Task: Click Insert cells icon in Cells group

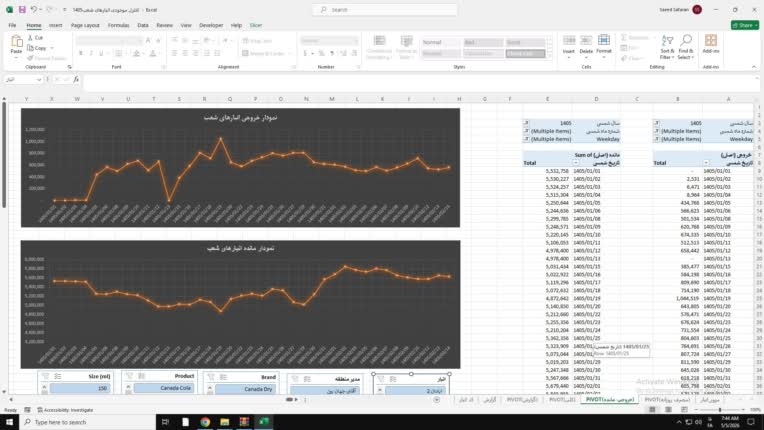Action: (569, 40)
